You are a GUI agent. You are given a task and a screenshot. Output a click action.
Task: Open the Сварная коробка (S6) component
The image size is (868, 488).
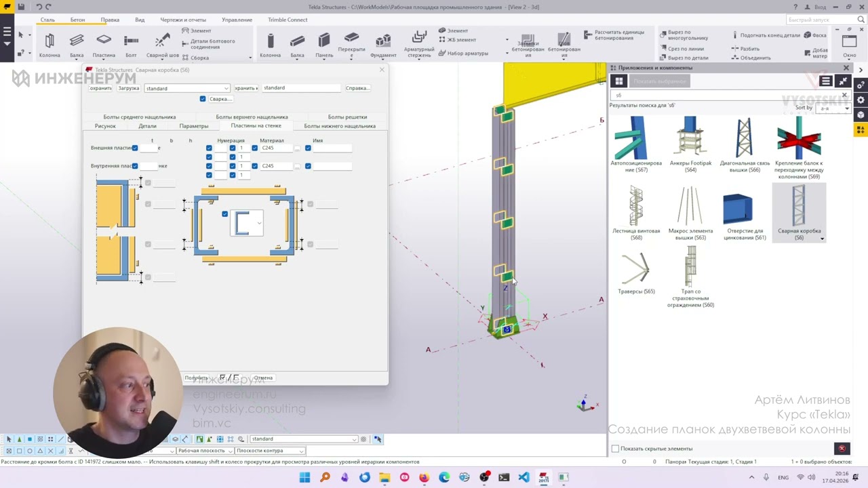799,213
